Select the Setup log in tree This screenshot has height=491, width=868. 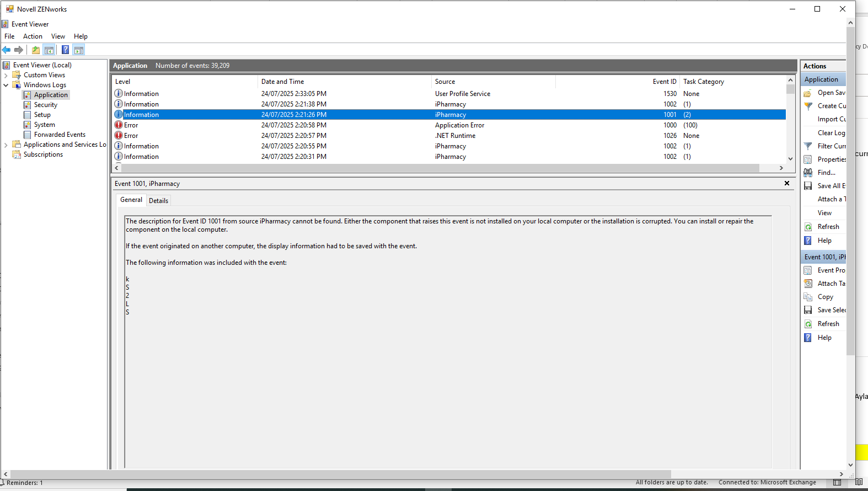click(42, 115)
